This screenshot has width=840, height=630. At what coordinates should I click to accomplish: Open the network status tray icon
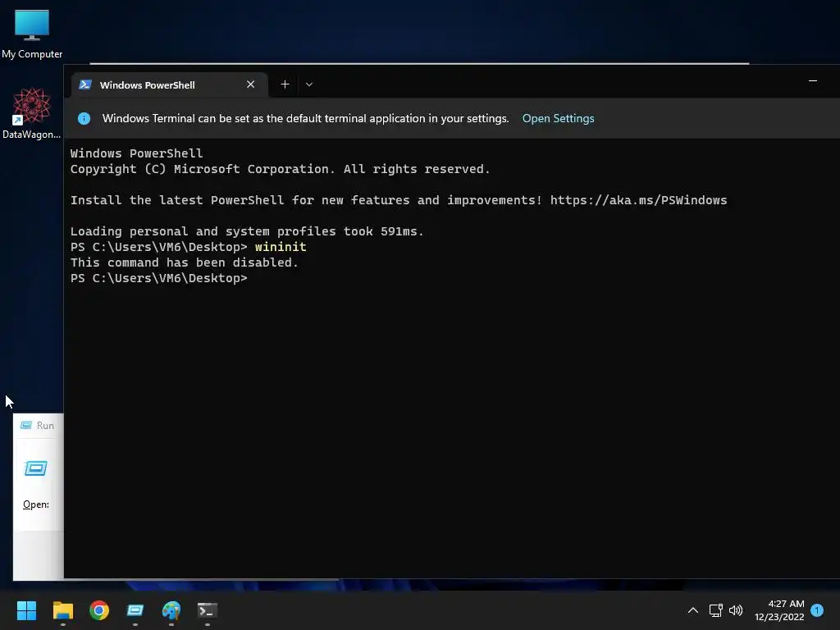[715, 610]
